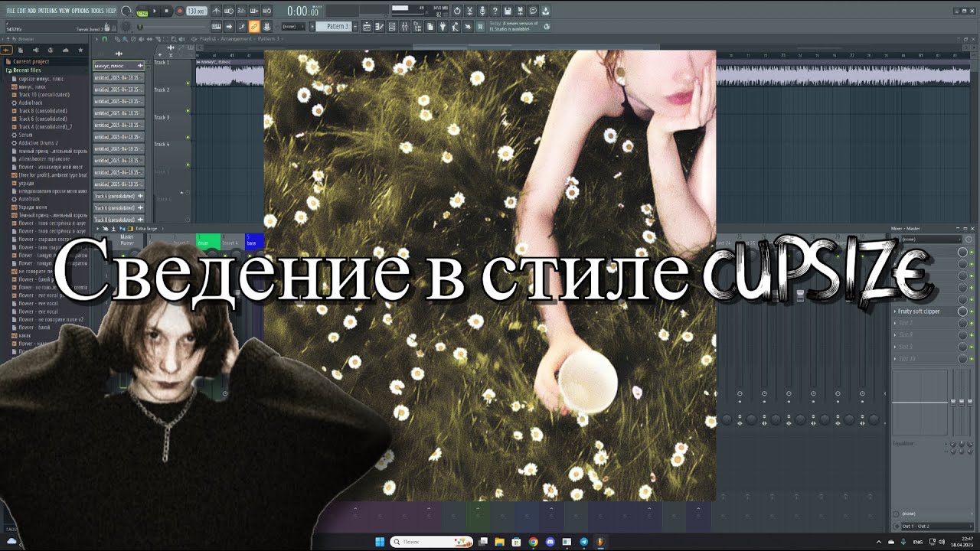Select the blue 'bass' mixer track
The width and height of the screenshot is (980, 551).
coord(253,242)
